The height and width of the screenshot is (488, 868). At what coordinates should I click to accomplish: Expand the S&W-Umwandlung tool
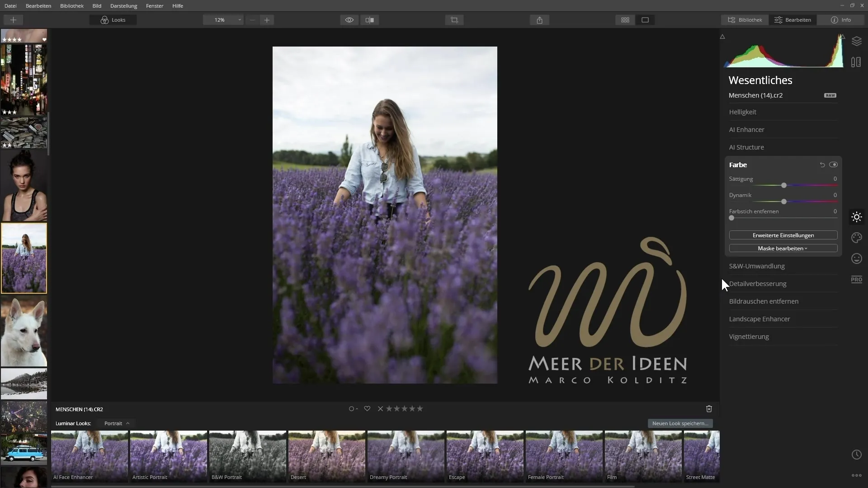783,266
